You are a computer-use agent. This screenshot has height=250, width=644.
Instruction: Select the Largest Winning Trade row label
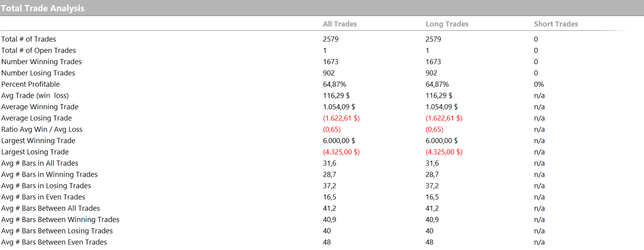click(38, 141)
